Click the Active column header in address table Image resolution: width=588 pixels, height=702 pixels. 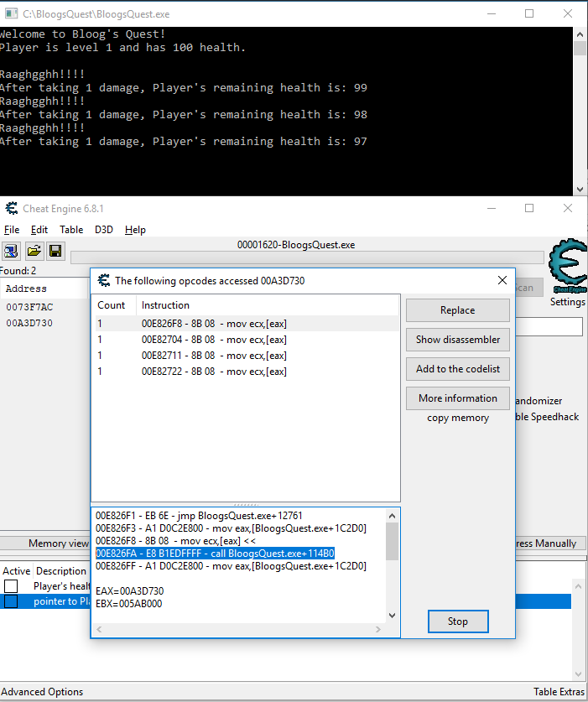tap(17, 571)
